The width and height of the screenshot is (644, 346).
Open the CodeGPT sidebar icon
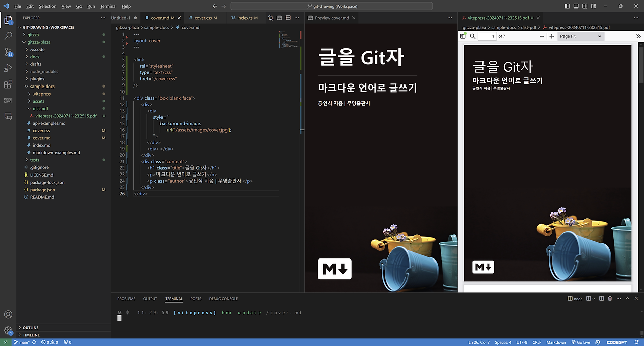point(8,100)
